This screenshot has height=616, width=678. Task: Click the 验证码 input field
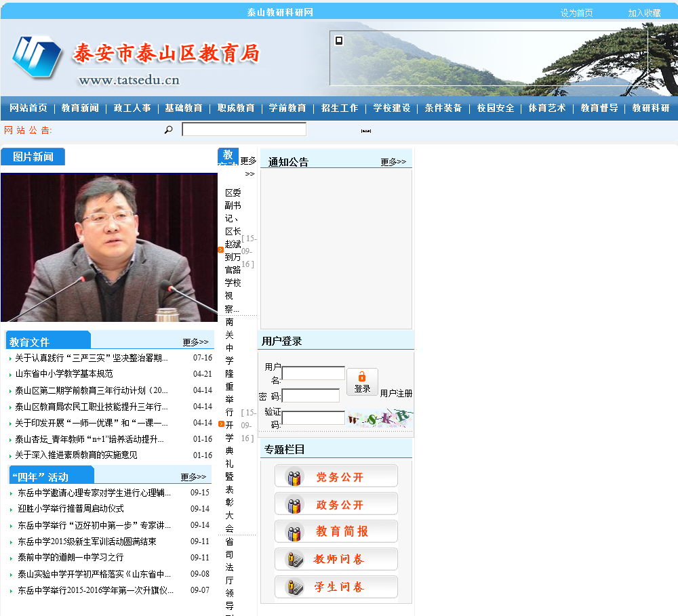pyautogui.click(x=313, y=418)
